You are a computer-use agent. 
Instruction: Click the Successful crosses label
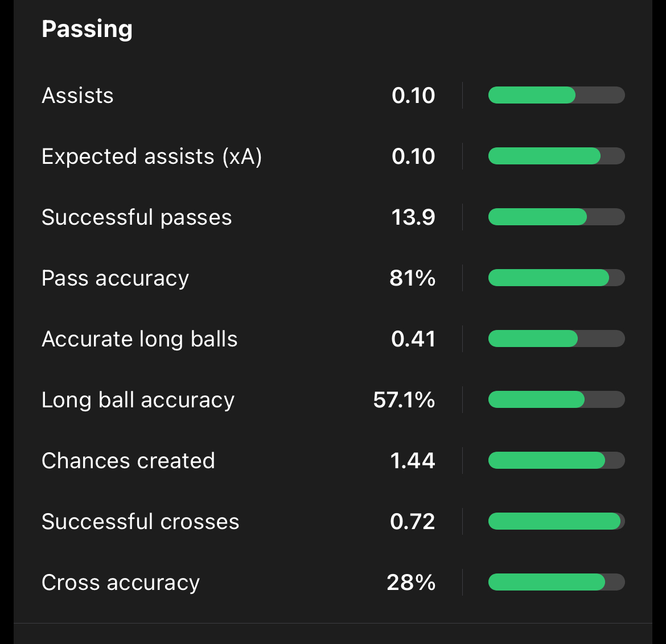point(141,522)
